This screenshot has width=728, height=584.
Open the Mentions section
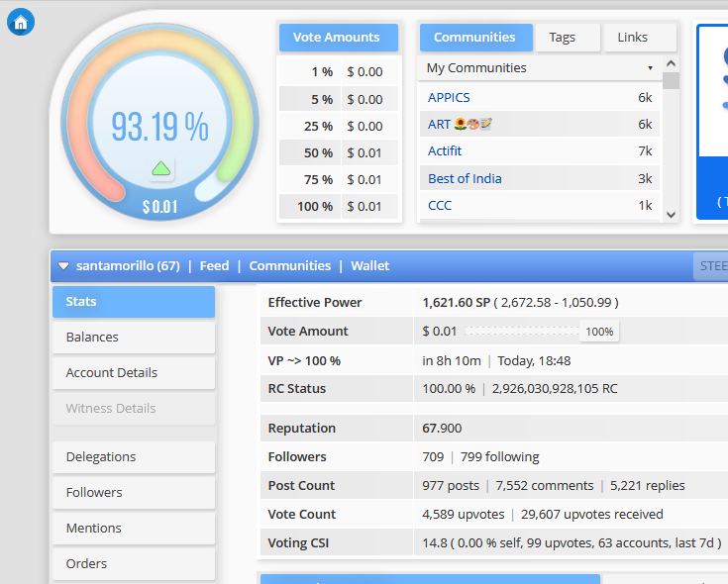(134, 529)
